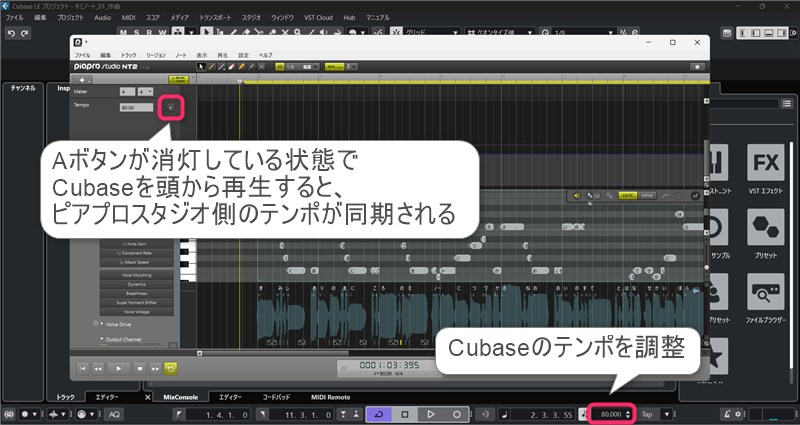Toggle the NOTE edit mode button
This screenshot has width=800, height=425.
pyautogui.click(x=628, y=195)
